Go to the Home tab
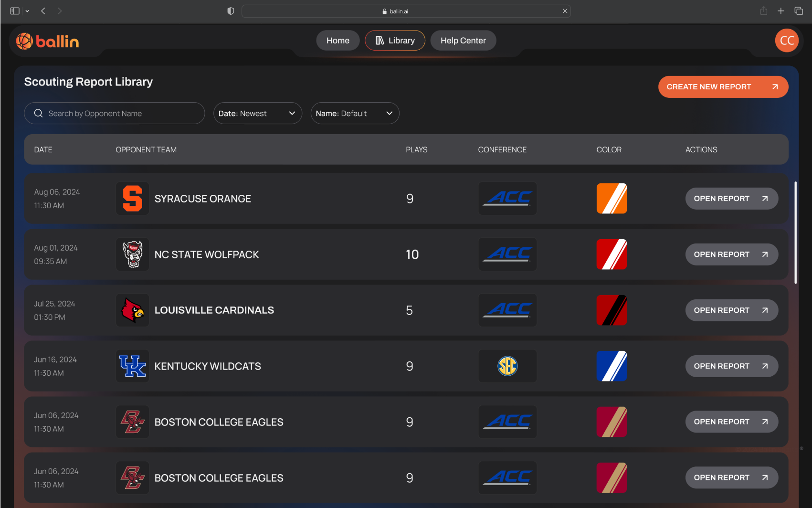 click(x=338, y=41)
